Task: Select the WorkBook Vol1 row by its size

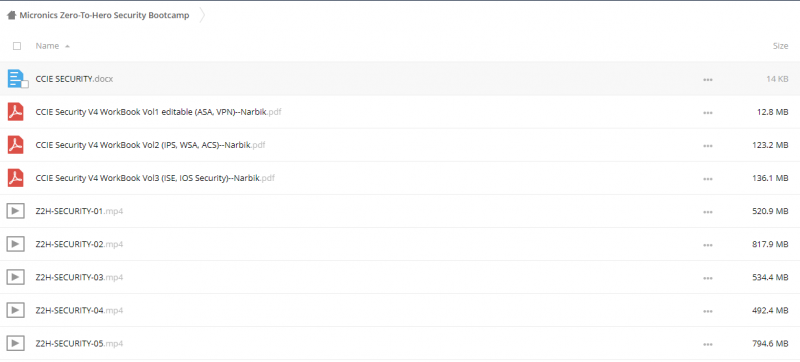Action: (x=772, y=112)
